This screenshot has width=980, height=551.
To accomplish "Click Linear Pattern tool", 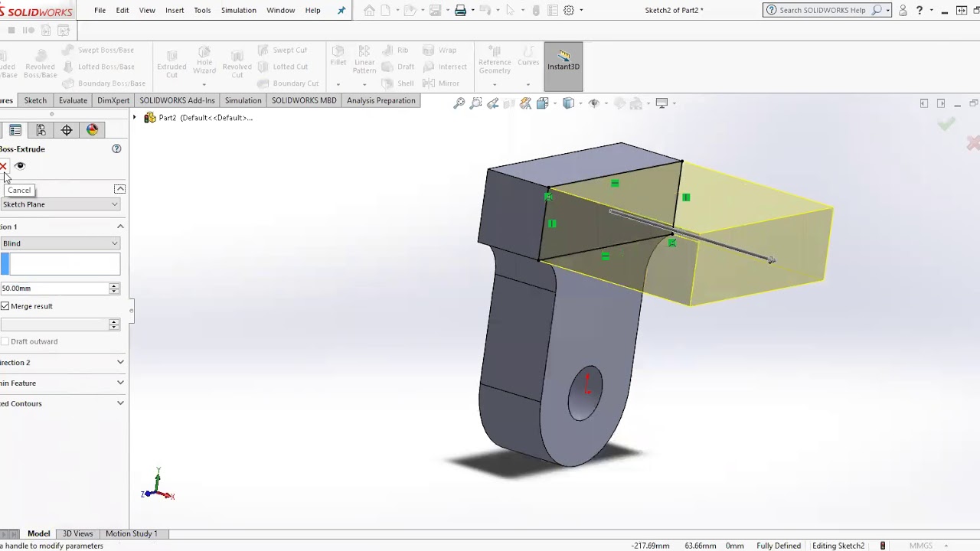I will [364, 60].
